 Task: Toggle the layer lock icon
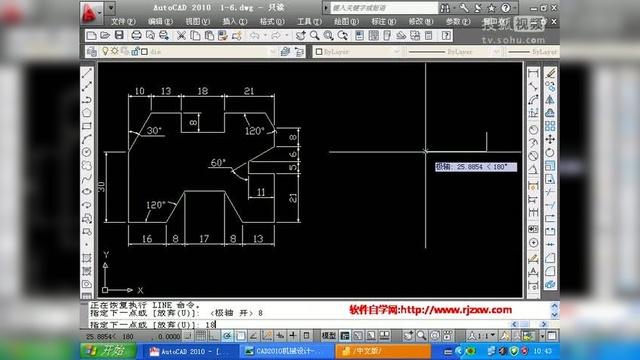135,51
